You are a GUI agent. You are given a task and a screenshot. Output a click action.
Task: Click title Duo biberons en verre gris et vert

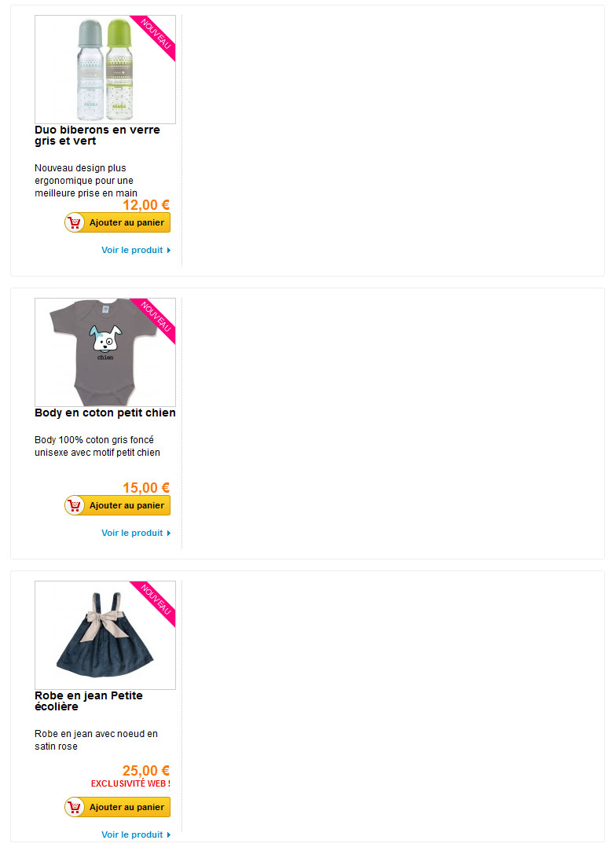(97, 135)
